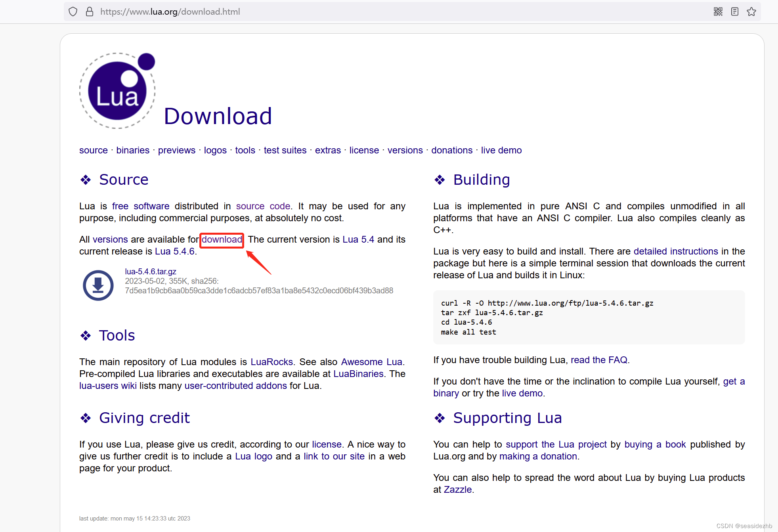Follow the 'source code' link
Image resolution: width=778 pixels, height=532 pixels.
263,206
